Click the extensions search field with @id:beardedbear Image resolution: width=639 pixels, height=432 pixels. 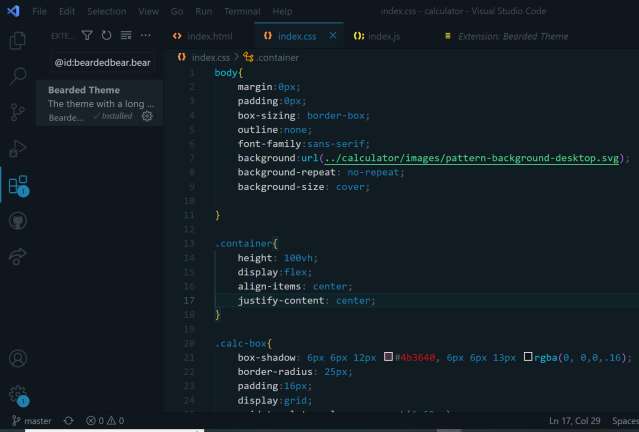click(102, 62)
